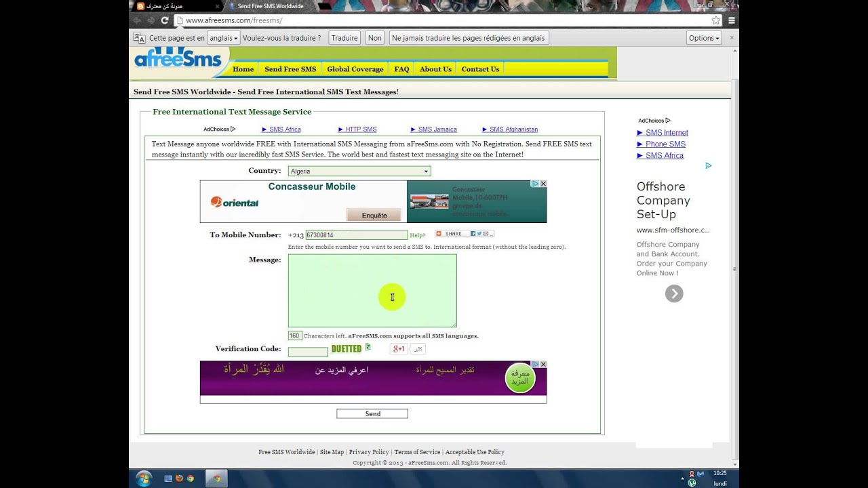The height and width of the screenshot is (488, 868).
Task: Click the taskbar clock showing 10:25
Action: tap(720, 473)
